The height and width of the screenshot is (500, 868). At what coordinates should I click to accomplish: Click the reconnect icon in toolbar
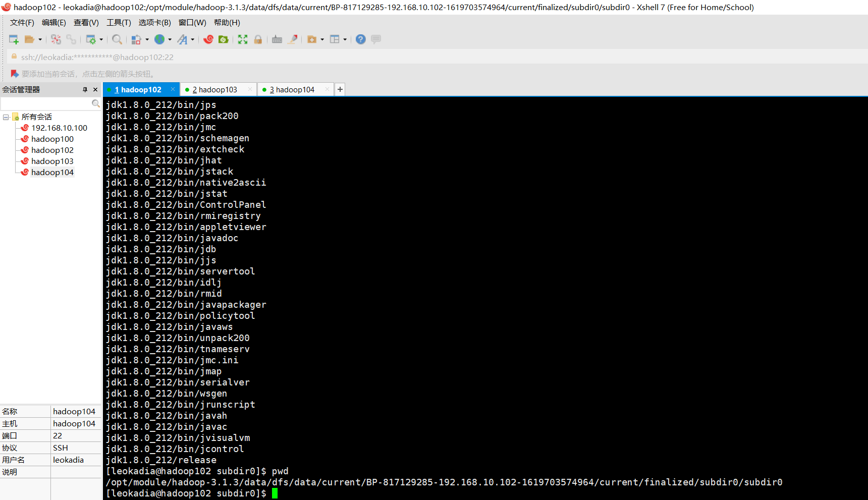[x=56, y=39]
